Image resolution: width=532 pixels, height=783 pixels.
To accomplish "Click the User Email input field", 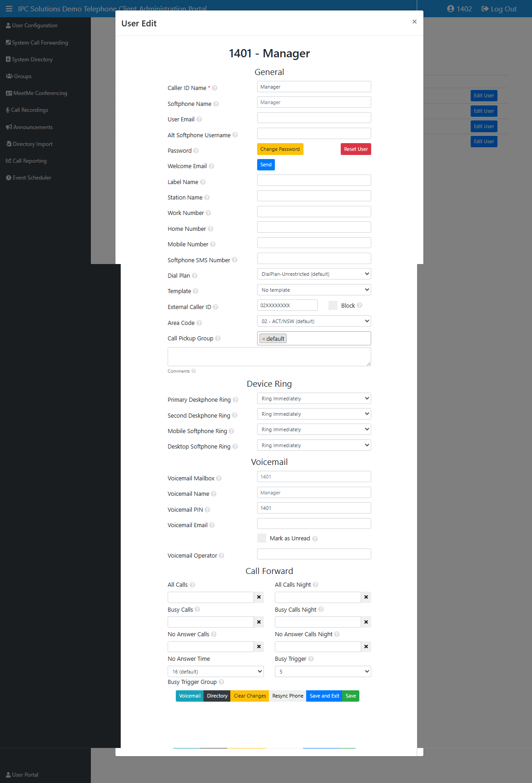I will (x=313, y=118).
